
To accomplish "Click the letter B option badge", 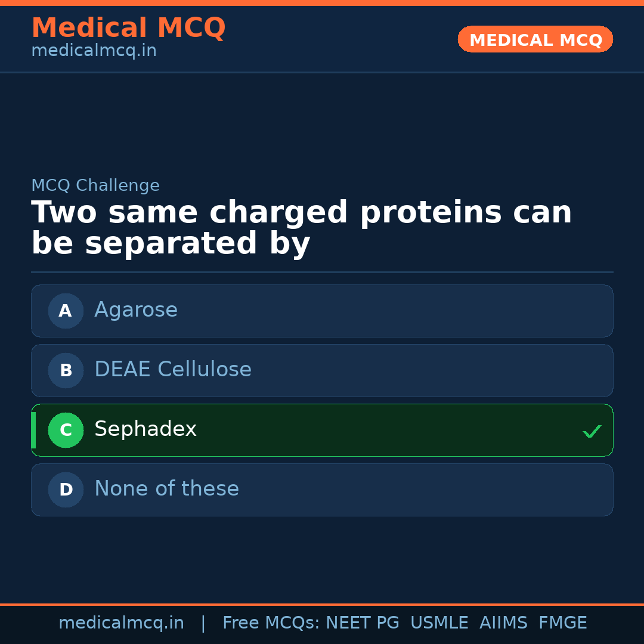I will [x=66, y=370].
